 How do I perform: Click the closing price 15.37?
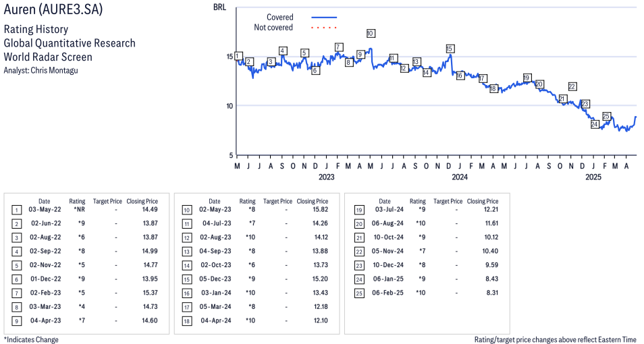click(151, 293)
